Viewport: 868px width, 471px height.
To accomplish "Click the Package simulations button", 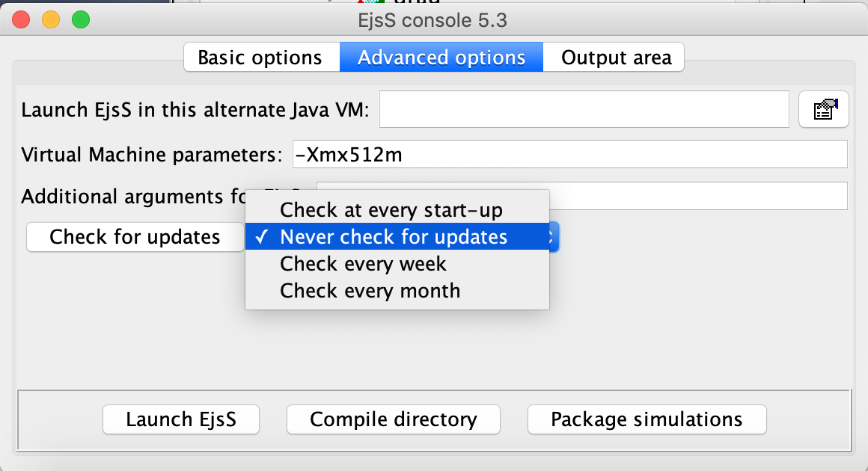I will (647, 419).
